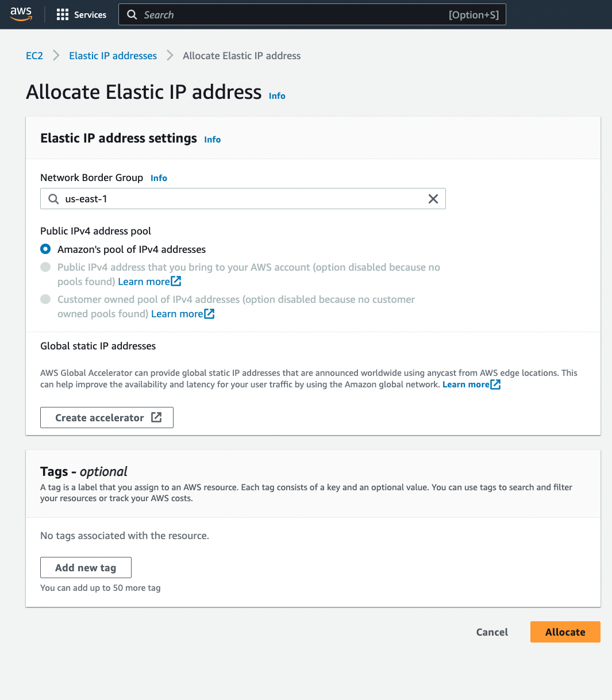Select Public IPv4 address you bring radio
The image size is (612, 700).
click(45, 267)
